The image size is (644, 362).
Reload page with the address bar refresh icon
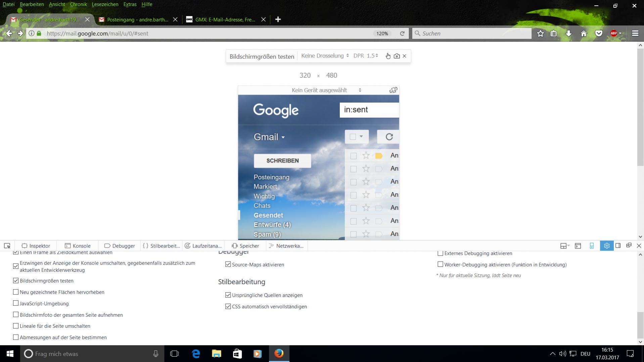click(x=402, y=33)
